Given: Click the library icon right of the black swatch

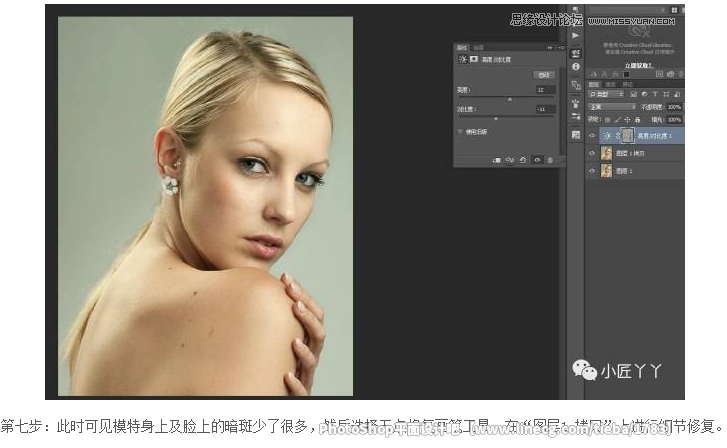Looking at the screenshot, I should click(659, 74).
